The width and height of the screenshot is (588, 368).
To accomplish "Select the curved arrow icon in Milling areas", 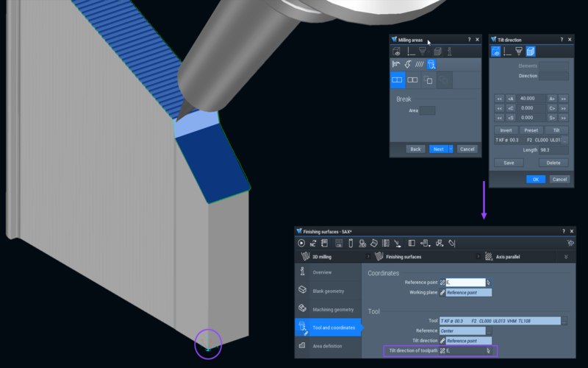I will pyautogui.click(x=408, y=64).
